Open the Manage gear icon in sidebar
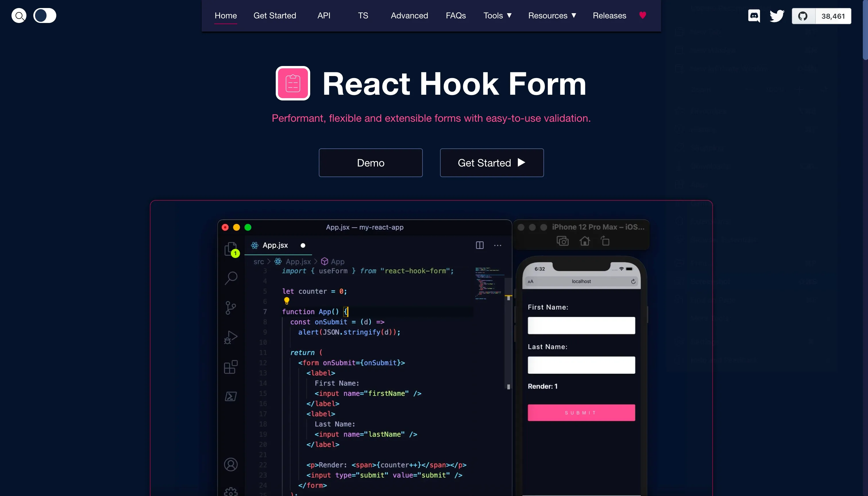 coord(231,492)
